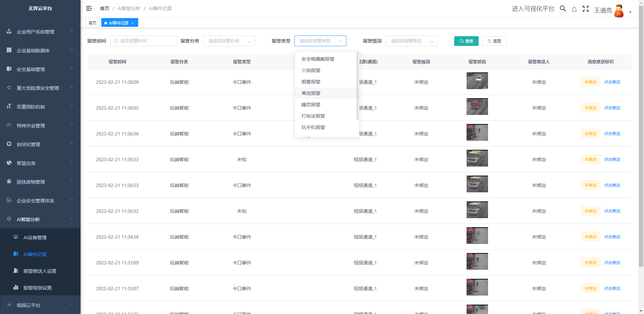Open 报警推送人设置 in sidebar
The width and height of the screenshot is (644, 314).
click(x=40, y=271)
